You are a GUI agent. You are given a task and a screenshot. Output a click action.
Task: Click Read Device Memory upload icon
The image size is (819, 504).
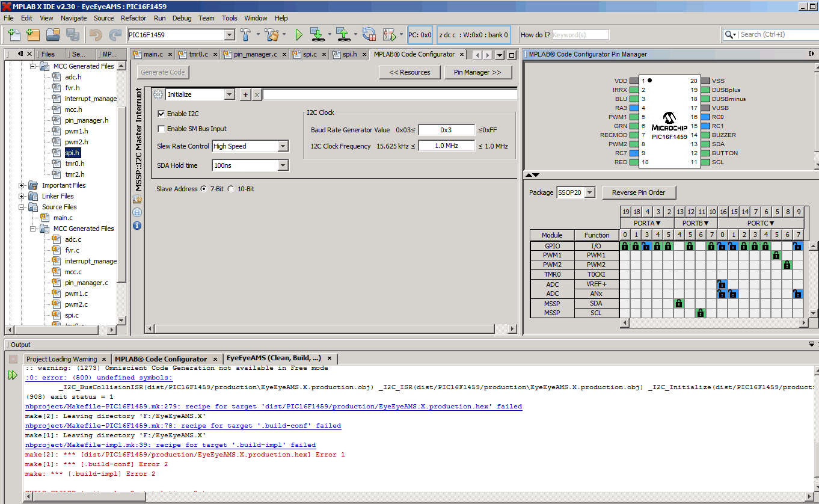pos(343,35)
